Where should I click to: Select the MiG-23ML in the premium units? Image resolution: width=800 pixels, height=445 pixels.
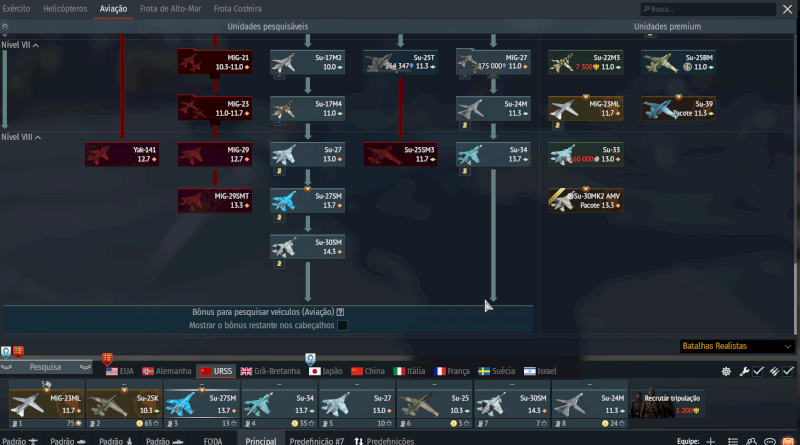point(586,108)
